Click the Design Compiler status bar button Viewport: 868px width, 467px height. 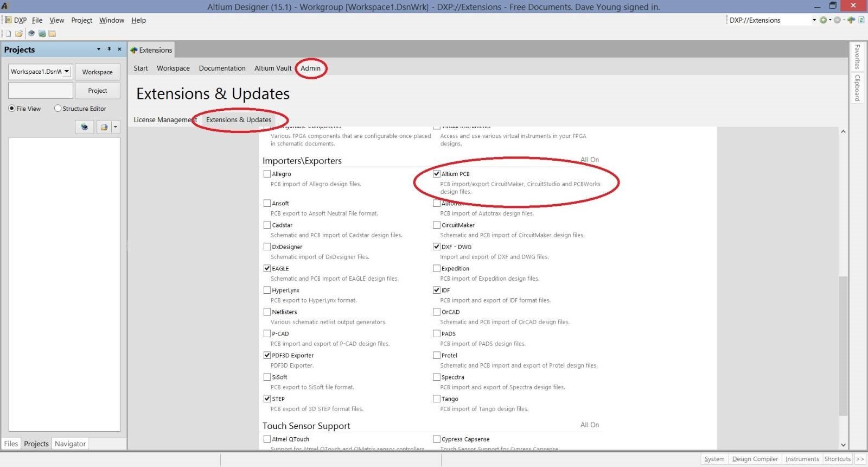click(755, 459)
